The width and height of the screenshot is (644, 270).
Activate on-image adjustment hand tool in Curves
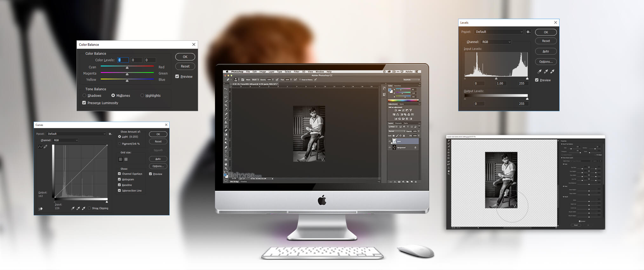coord(40,209)
